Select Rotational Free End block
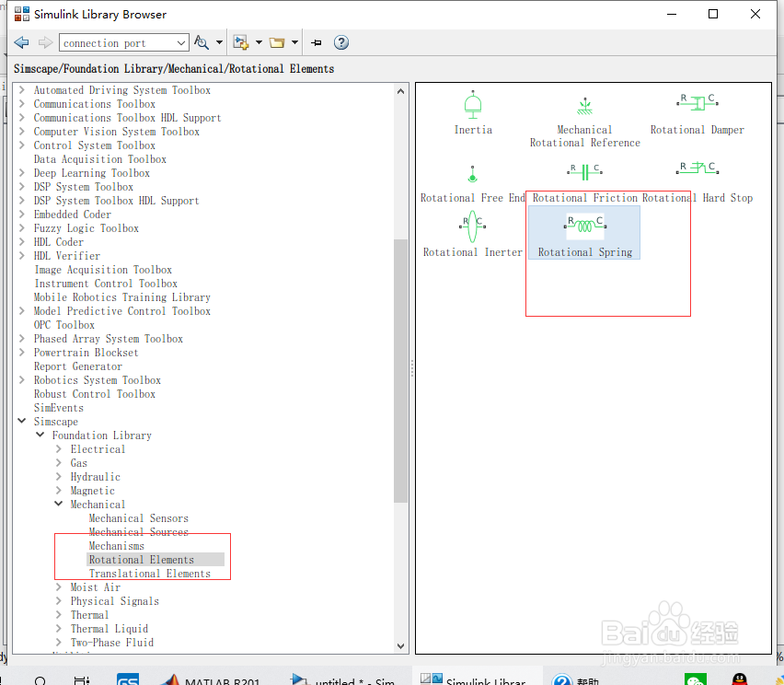This screenshot has height=685, width=784. [x=472, y=184]
